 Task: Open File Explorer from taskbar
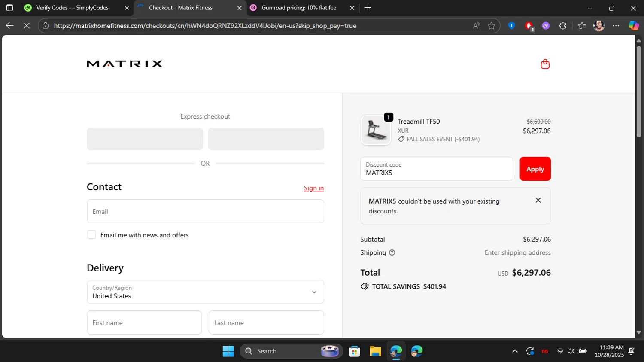pos(375,351)
